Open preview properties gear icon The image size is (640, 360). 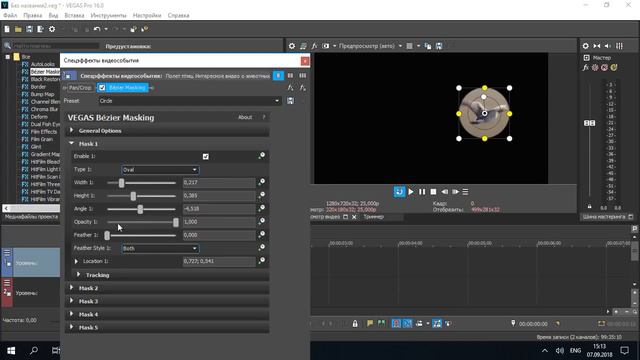[292, 46]
